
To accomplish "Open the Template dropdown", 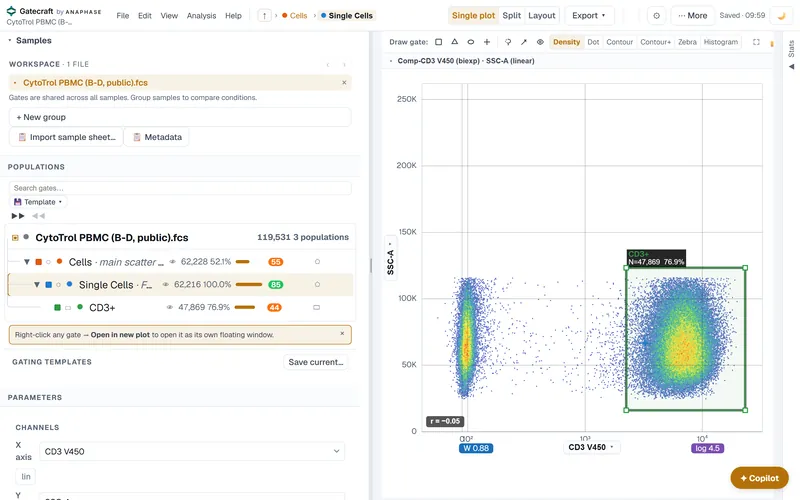I will 39,202.
